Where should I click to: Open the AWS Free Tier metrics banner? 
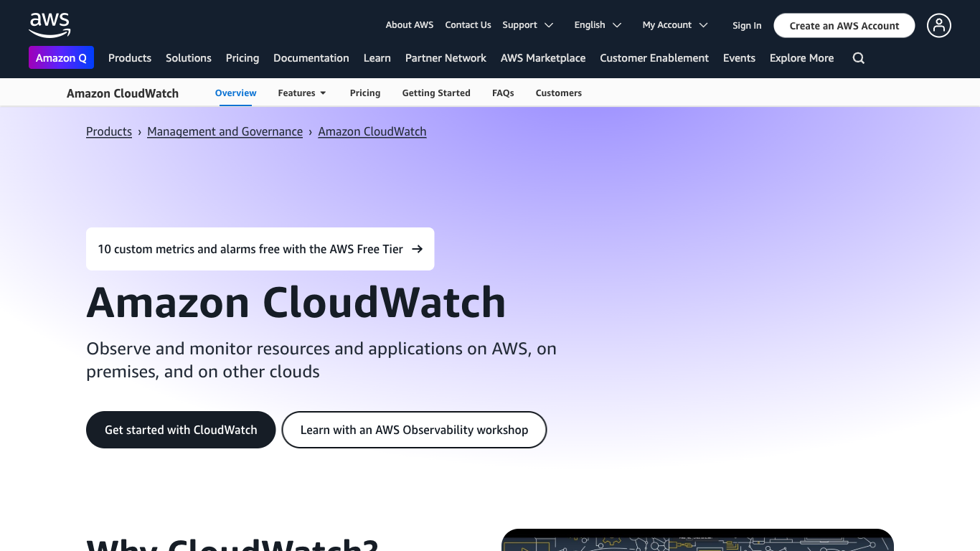[x=260, y=249]
